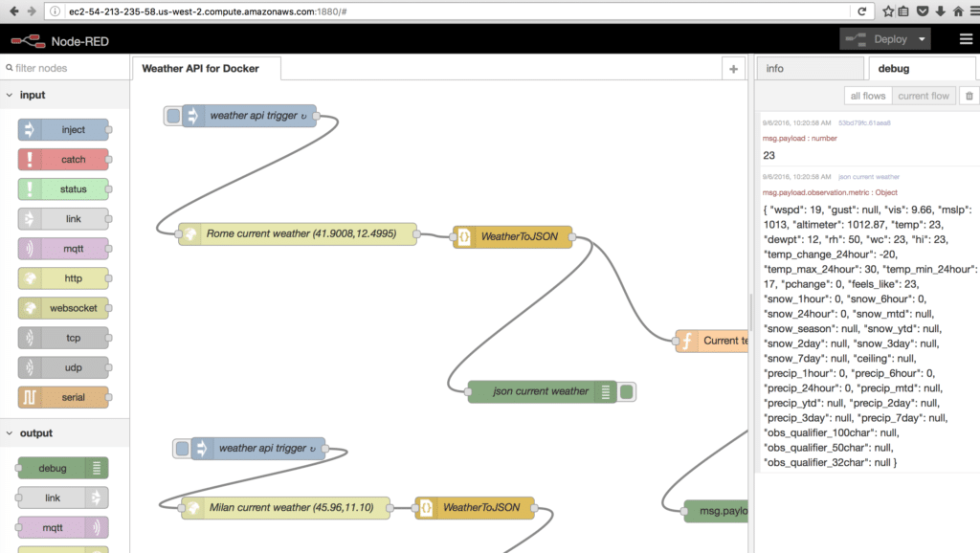Screen dimensions: 980x553
Task: Go back in browser history
Action: [x=13, y=11]
